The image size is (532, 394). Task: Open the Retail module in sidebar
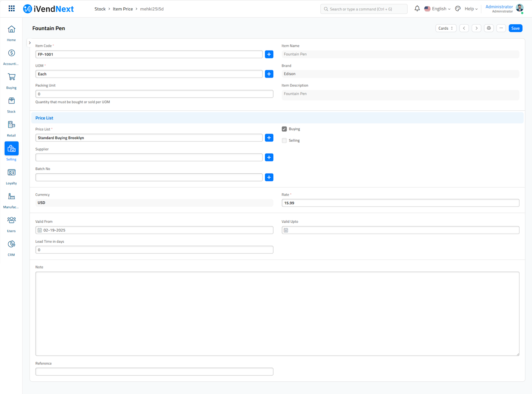click(x=11, y=128)
